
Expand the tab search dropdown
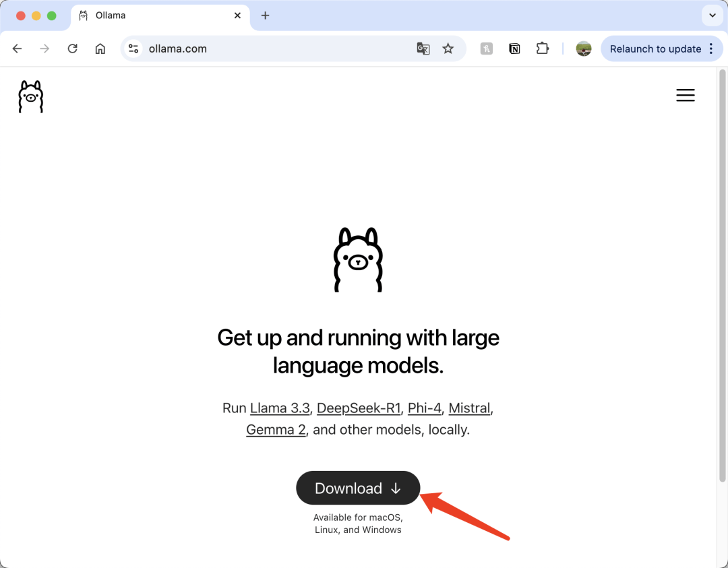[x=712, y=15]
